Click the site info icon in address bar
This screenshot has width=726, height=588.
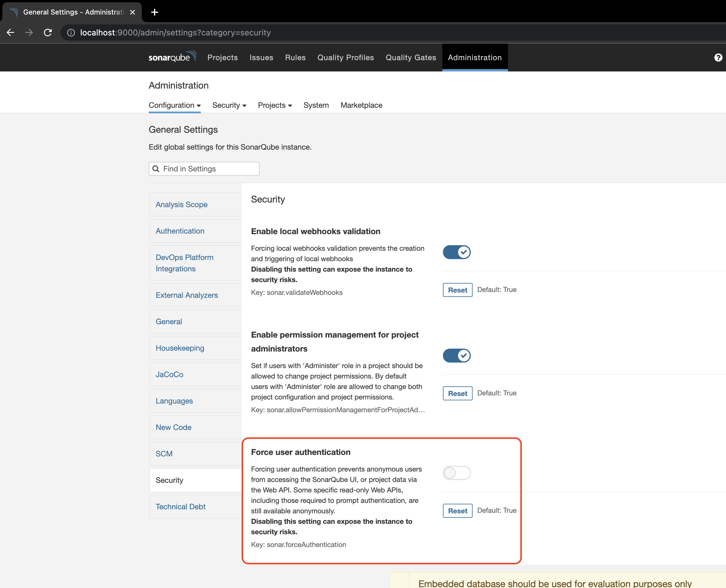[71, 33]
